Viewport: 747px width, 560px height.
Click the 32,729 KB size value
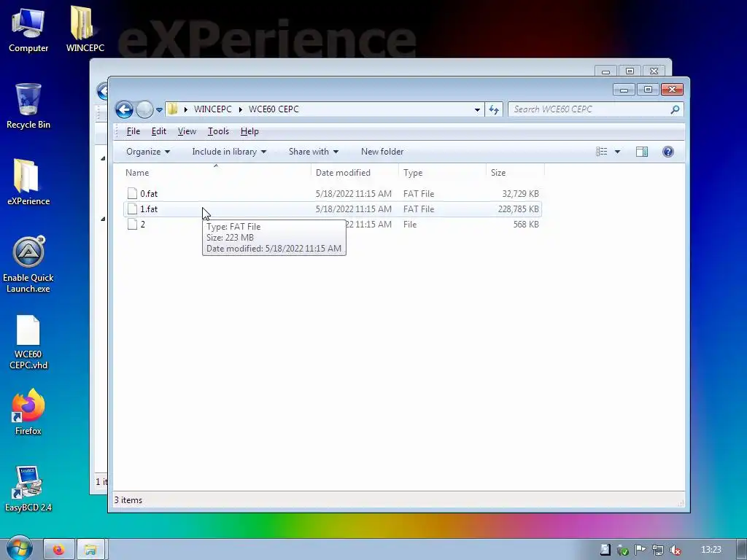[520, 194]
